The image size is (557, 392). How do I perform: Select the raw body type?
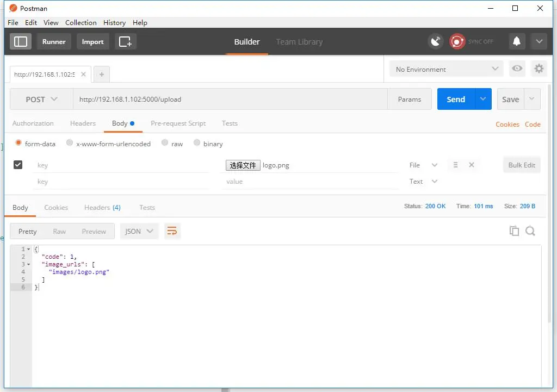(164, 143)
